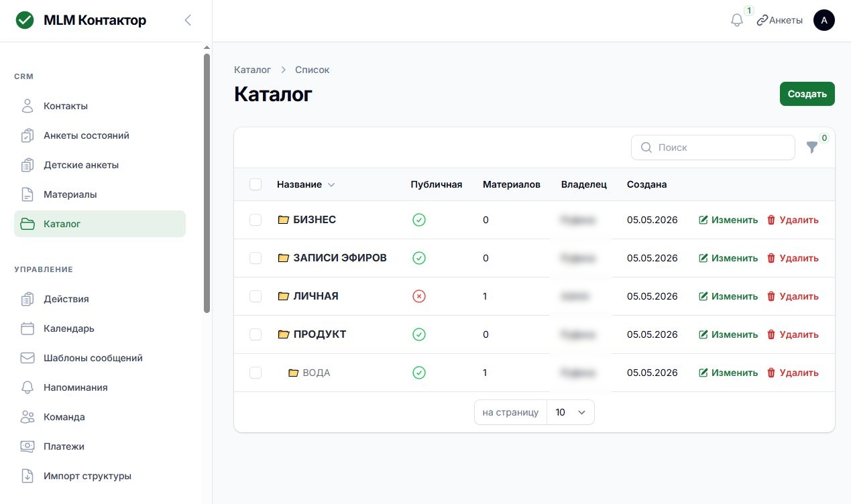Click the ЗАПИСИ ЭФИРОВ folder icon
The height and width of the screenshot is (504, 851).
click(283, 258)
